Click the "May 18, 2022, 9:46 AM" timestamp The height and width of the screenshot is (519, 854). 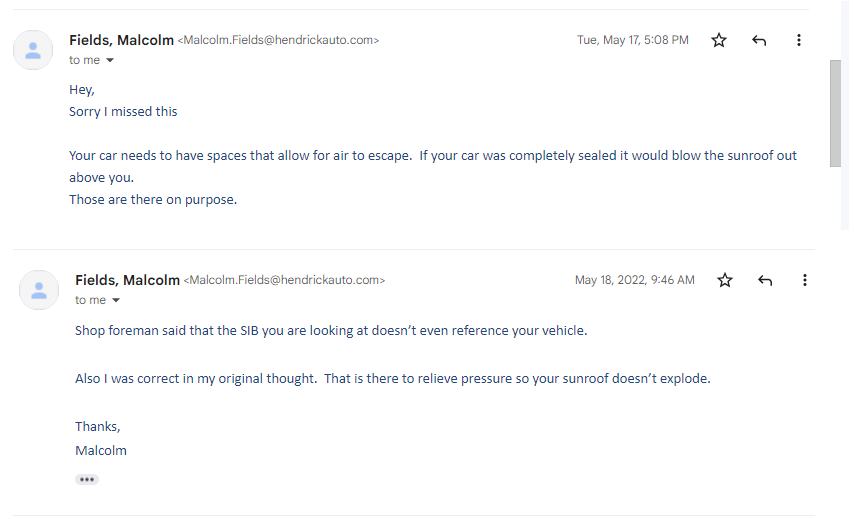[x=634, y=280]
